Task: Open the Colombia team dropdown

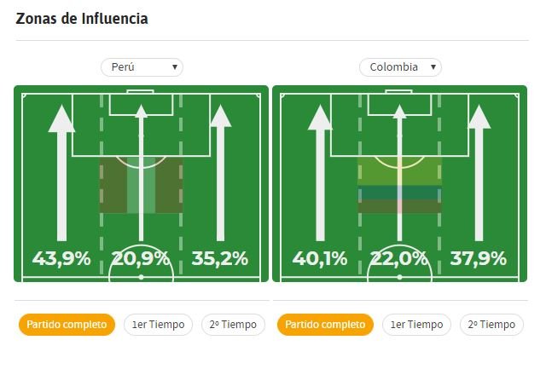Action: coord(400,67)
